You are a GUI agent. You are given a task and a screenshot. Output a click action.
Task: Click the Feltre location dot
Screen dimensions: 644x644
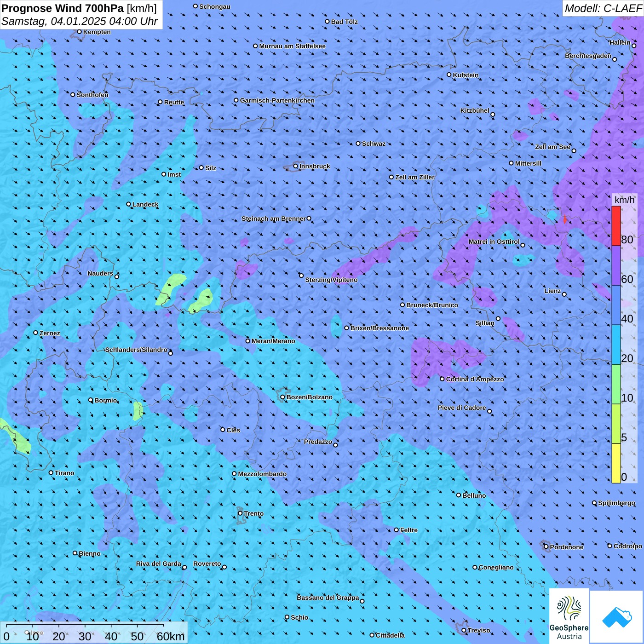click(x=396, y=530)
